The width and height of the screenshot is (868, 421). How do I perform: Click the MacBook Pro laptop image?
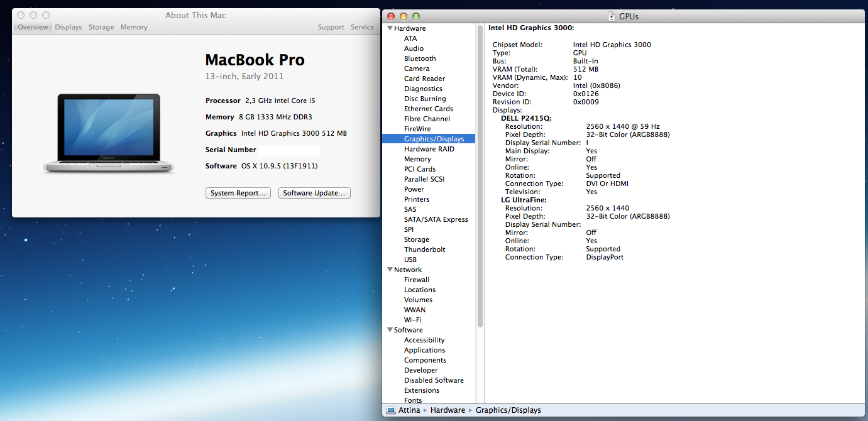tap(109, 133)
